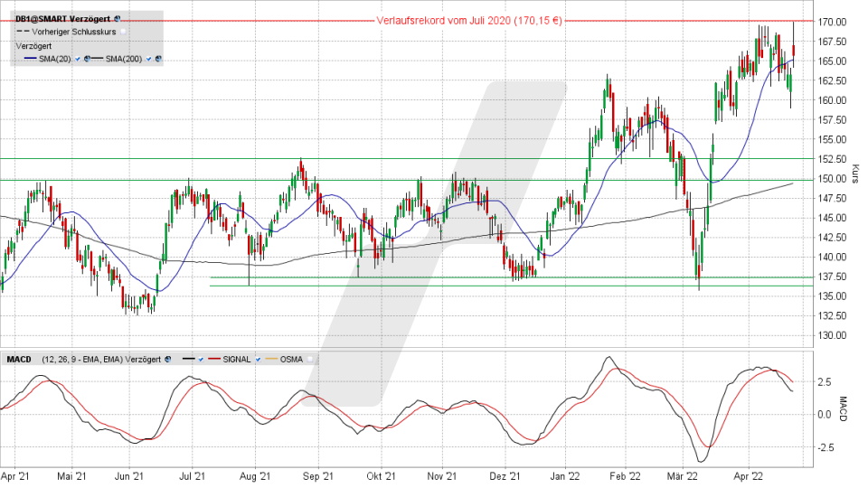Screen dimensions: 868x488
Task: Click the Sep '21 date label
Action: coord(318,476)
